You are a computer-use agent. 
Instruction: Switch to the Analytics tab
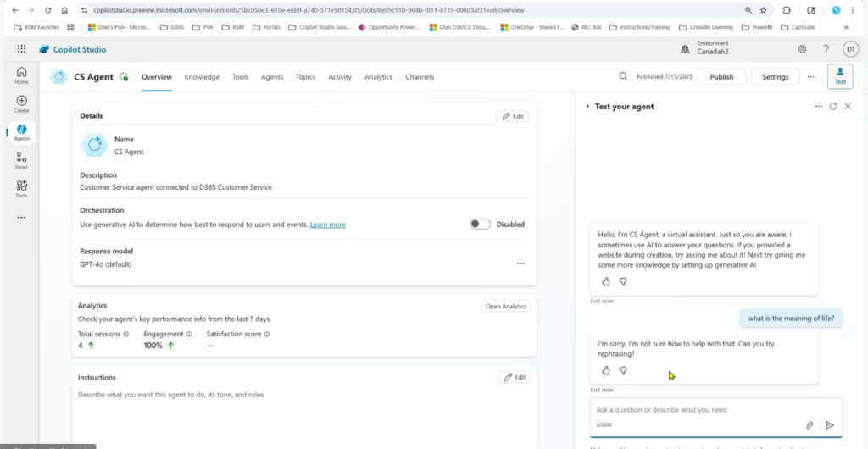tap(379, 77)
